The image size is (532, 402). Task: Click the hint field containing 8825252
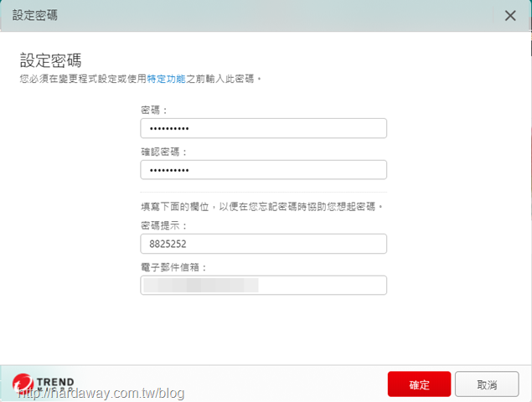[x=264, y=244]
